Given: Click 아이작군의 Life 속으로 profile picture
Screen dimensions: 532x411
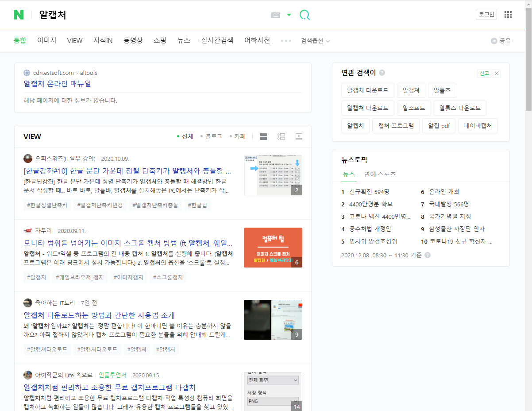Looking at the screenshot, I should pos(28,375).
